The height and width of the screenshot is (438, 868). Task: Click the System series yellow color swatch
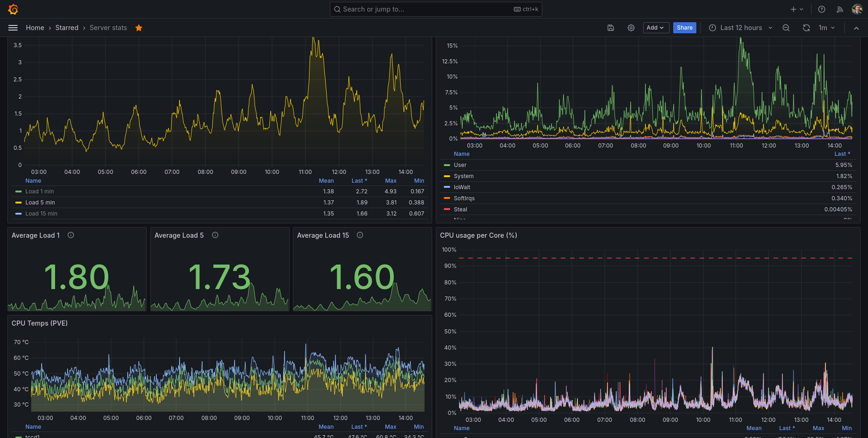[x=447, y=176]
